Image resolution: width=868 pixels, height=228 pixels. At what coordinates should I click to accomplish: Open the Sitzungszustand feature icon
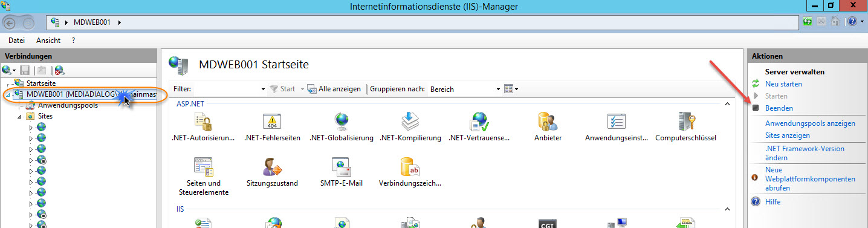tap(273, 168)
